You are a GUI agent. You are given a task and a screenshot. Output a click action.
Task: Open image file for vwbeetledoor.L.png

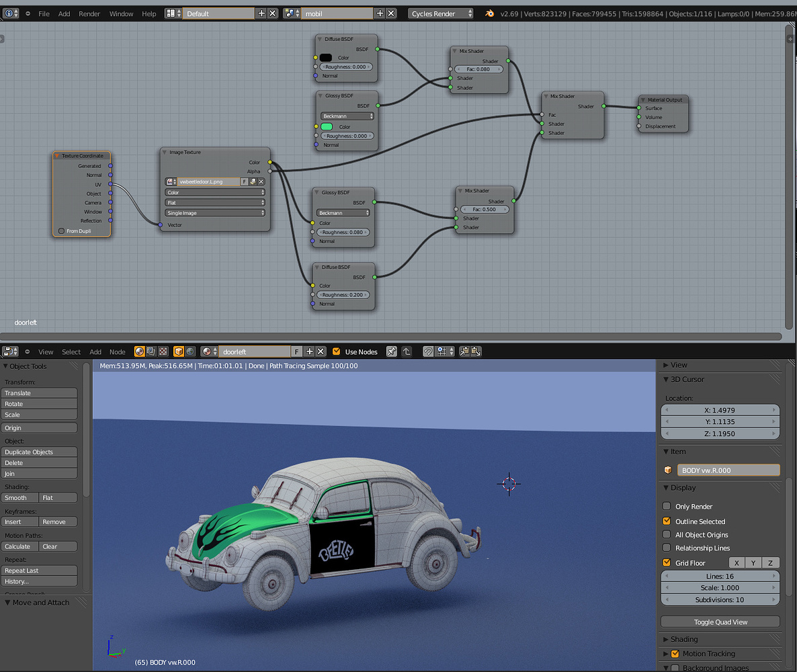tap(253, 181)
